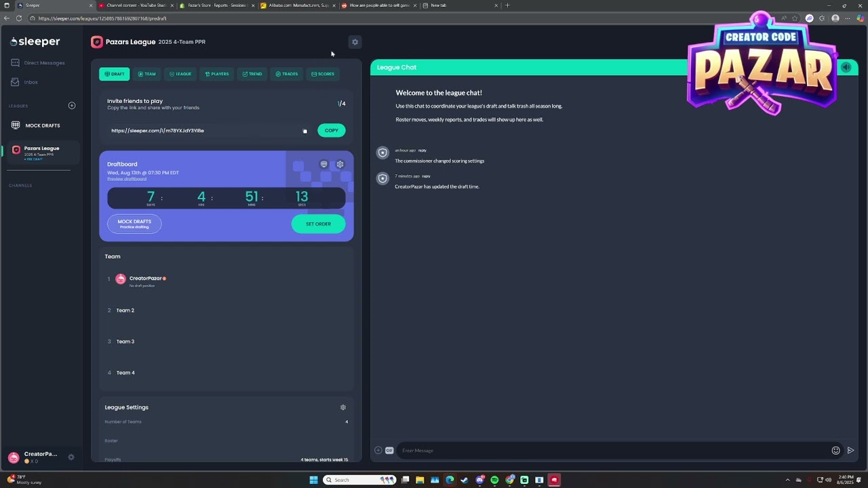Switch to the LEAGUE tab

pos(180,74)
